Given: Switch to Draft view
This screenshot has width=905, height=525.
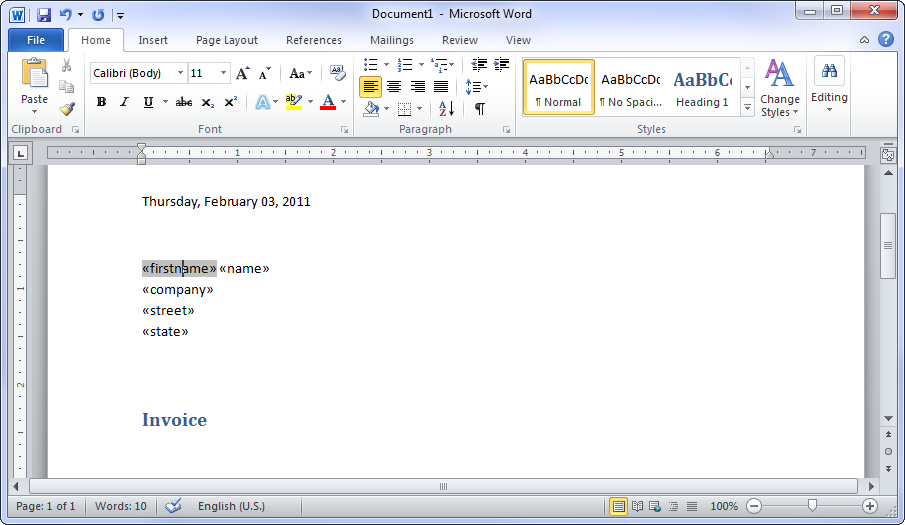Looking at the screenshot, I should [x=691, y=507].
